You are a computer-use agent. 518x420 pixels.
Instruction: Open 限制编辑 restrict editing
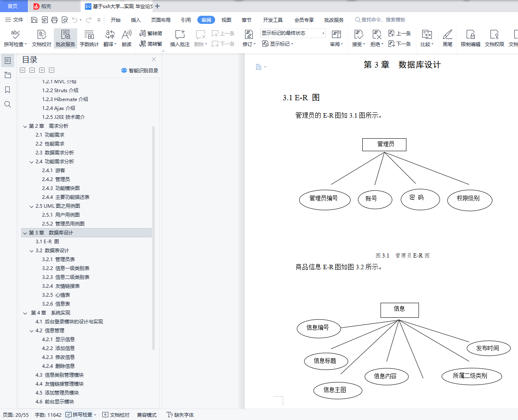tap(471, 38)
